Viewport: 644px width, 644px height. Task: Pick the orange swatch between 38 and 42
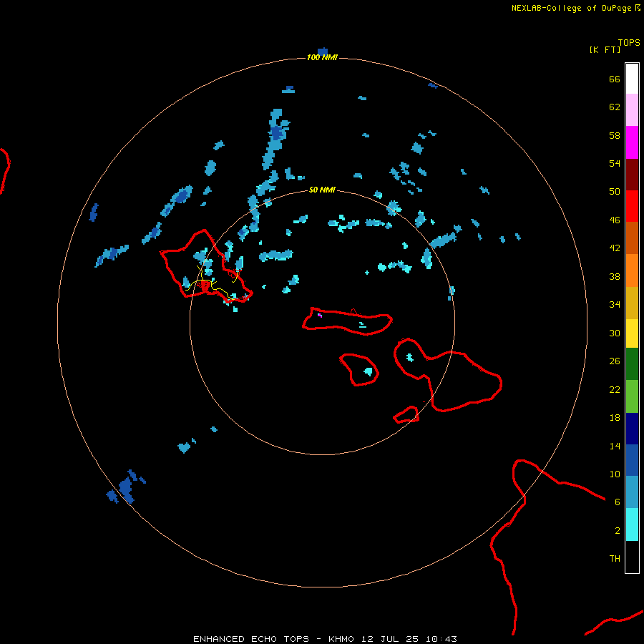click(x=632, y=270)
